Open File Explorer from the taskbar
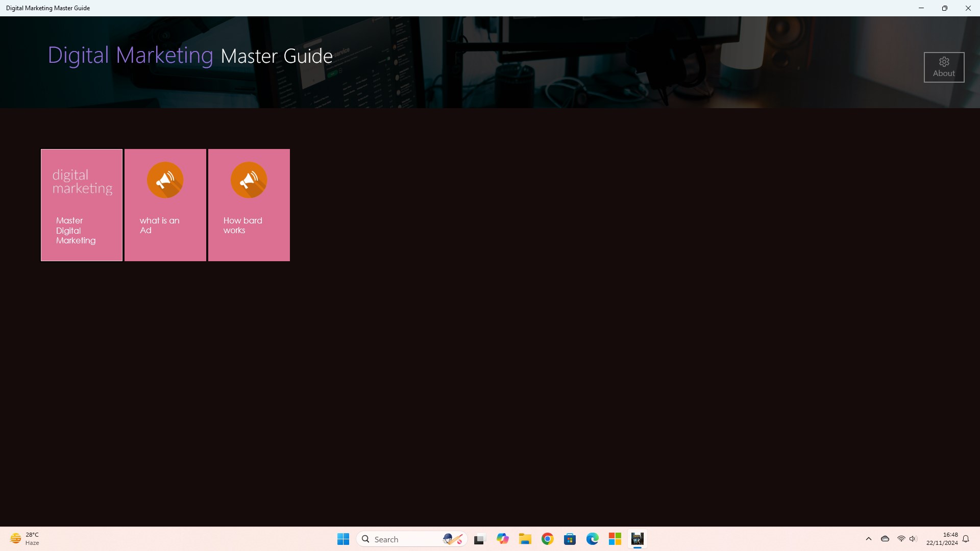Screen dimensions: 980x551 pos(525,539)
